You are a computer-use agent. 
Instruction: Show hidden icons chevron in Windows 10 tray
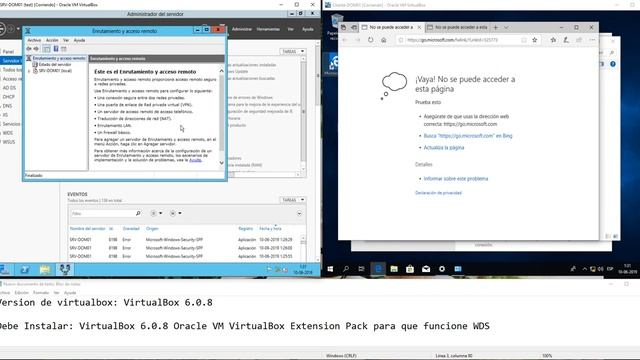click(x=584, y=269)
